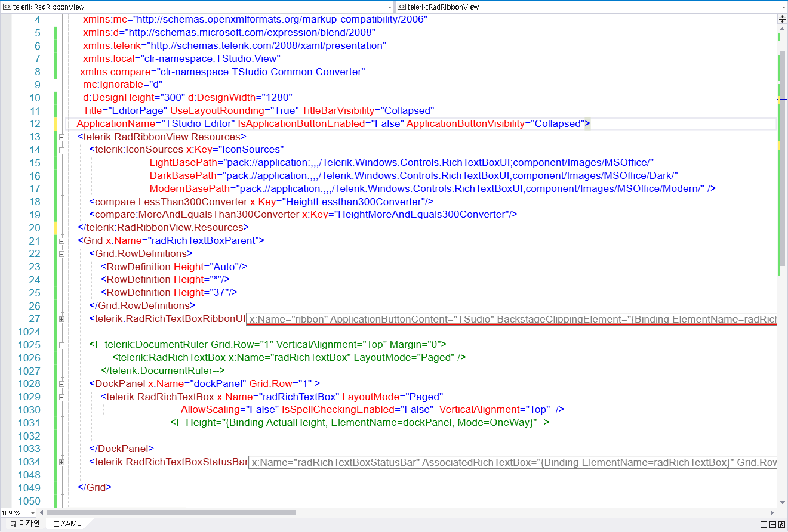This screenshot has width=788, height=532.
Task: Click commented Height Binding on line 1031
Action: (x=359, y=423)
